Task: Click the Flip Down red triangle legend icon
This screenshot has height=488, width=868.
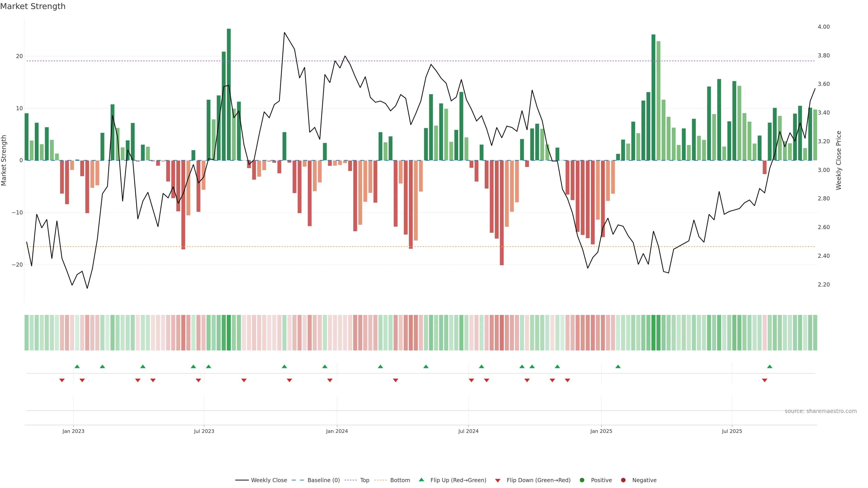Action: [498, 481]
